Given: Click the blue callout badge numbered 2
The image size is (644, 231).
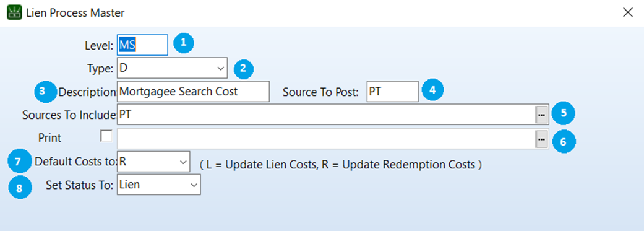Looking at the screenshot, I should point(244,69).
